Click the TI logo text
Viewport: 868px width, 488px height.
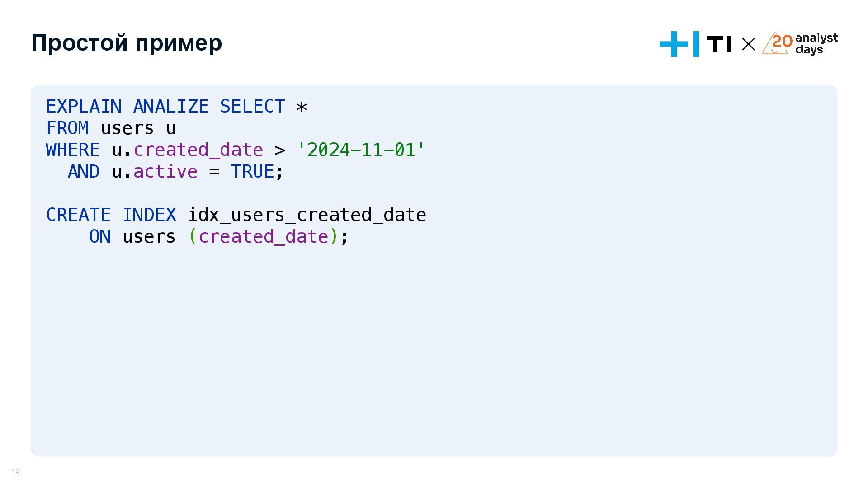point(719,44)
